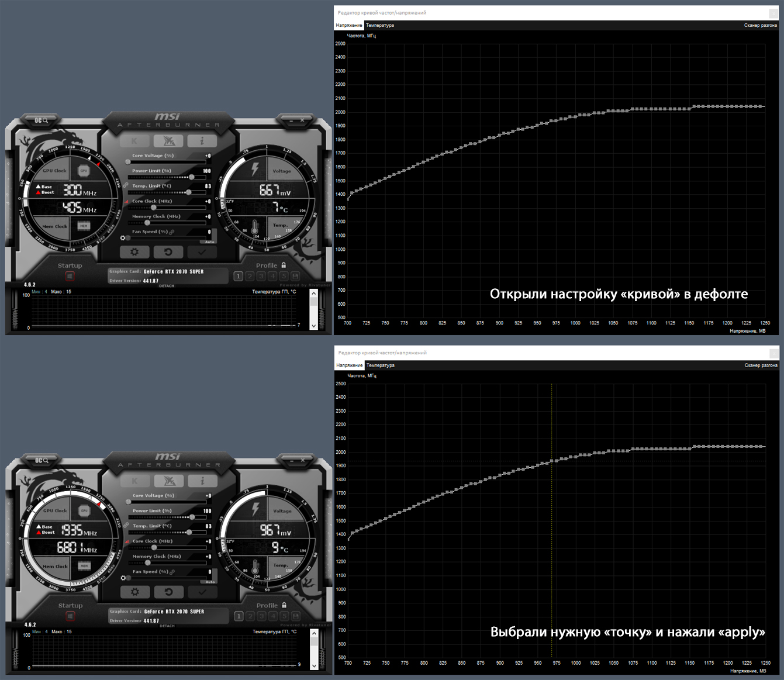Toggle power/temp limit link icon in top Afterburner
784x680 pixels.
pos(125,184)
